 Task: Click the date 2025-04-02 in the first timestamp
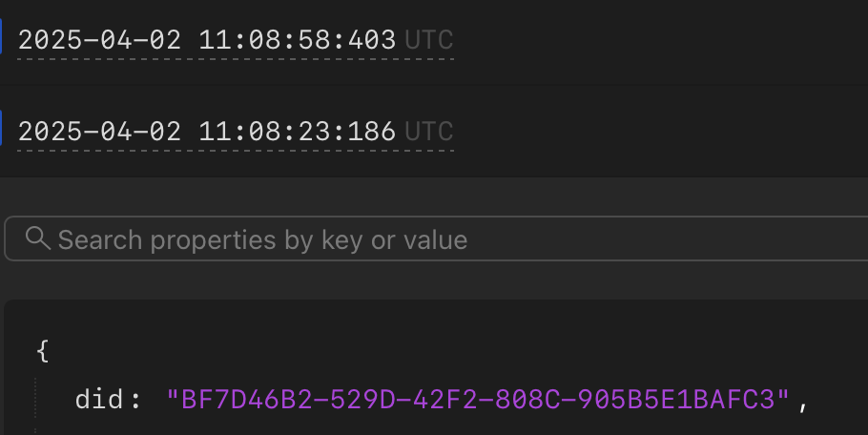coord(99,40)
